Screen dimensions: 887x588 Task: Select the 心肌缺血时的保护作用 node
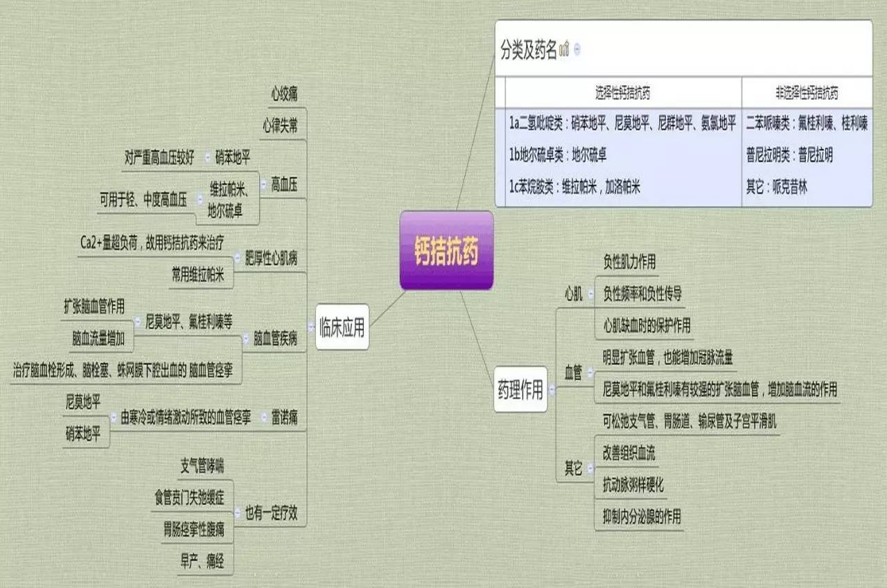[647, 326]
